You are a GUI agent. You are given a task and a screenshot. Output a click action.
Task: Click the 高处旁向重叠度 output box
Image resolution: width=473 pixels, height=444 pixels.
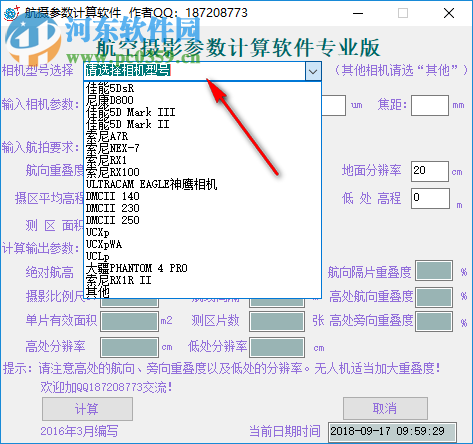(434, 321)
